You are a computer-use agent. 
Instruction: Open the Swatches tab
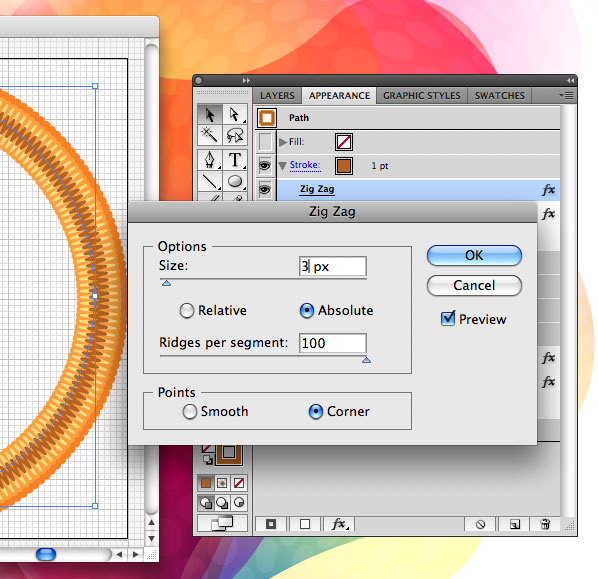pyautogui.click(x=500, y=95)
